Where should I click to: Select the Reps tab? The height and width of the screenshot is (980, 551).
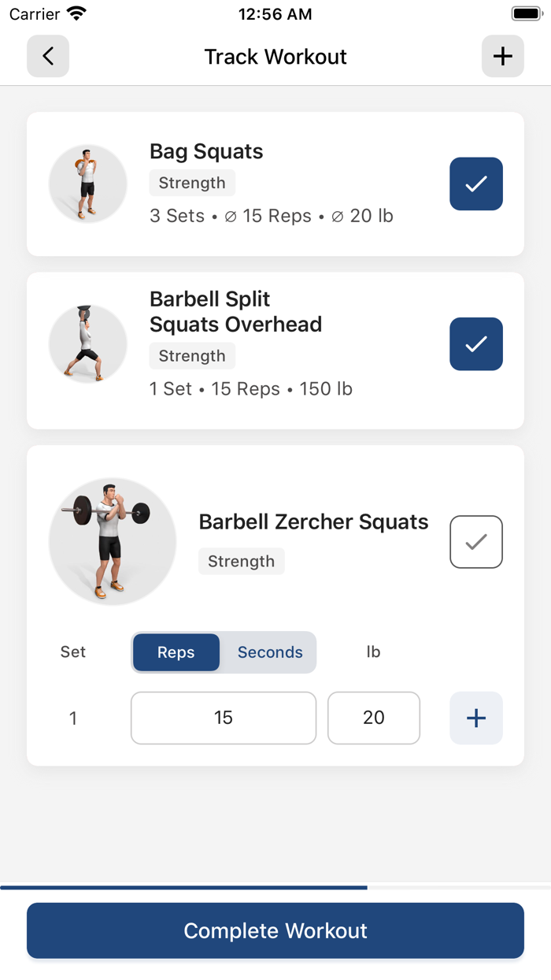click(176, 652)
